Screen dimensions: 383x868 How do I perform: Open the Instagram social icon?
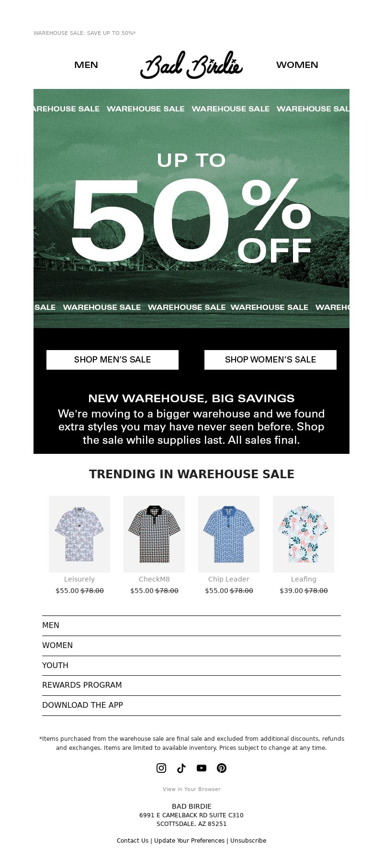[161, 768]
